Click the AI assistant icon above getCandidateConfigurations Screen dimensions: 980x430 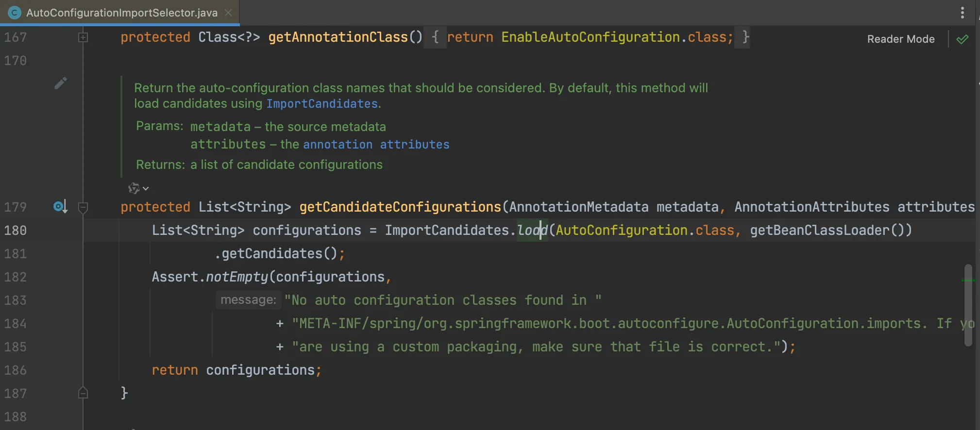click(x=134, y=188)
